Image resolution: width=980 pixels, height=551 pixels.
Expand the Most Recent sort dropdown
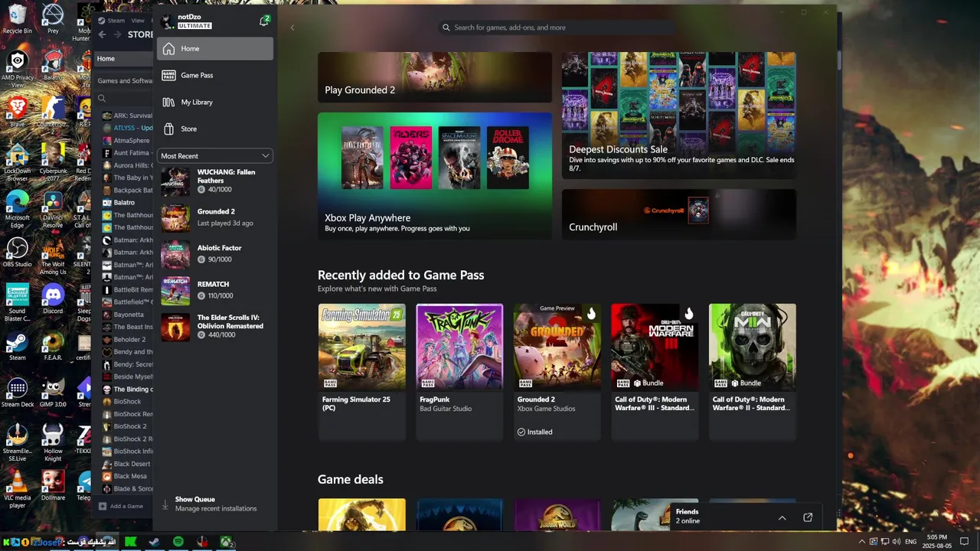pyautogui.click(x=215, y=156)
